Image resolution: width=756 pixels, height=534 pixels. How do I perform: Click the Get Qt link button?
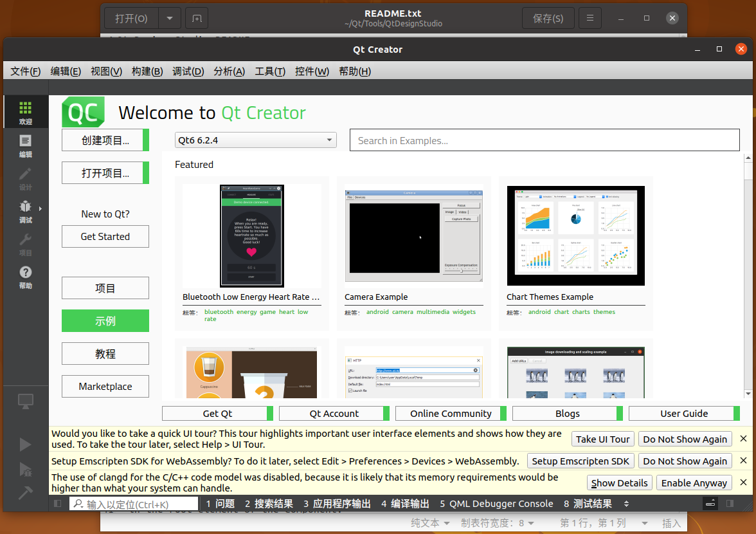click(x=217, y=414)
